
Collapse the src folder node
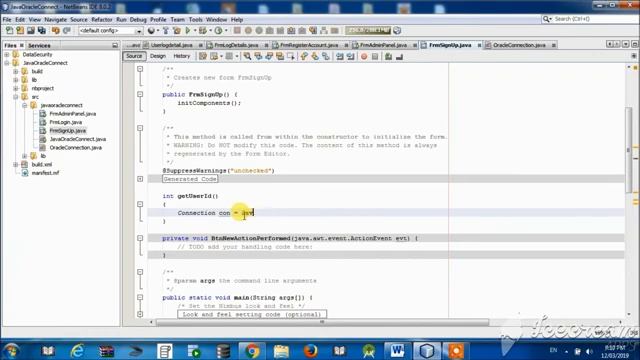point(16,97)
